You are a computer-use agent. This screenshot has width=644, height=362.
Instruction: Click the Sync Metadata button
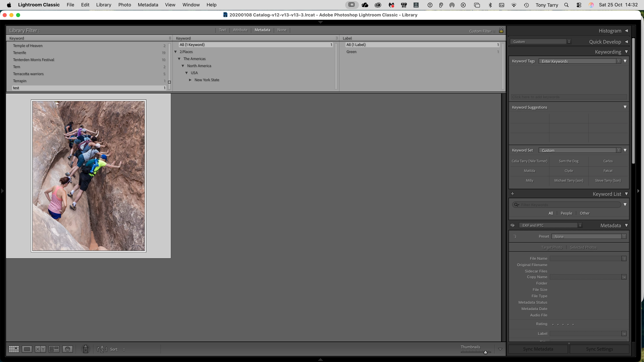(x=538, y=349)
